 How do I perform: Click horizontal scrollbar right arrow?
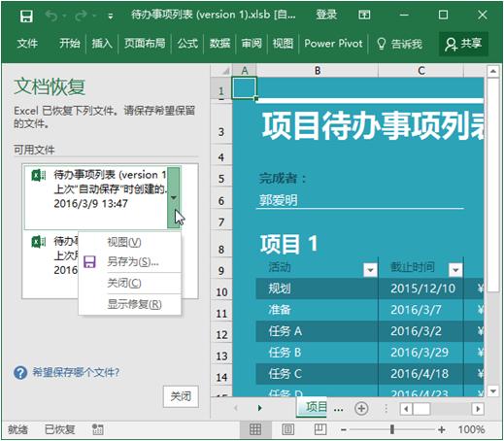coord(478,409)
